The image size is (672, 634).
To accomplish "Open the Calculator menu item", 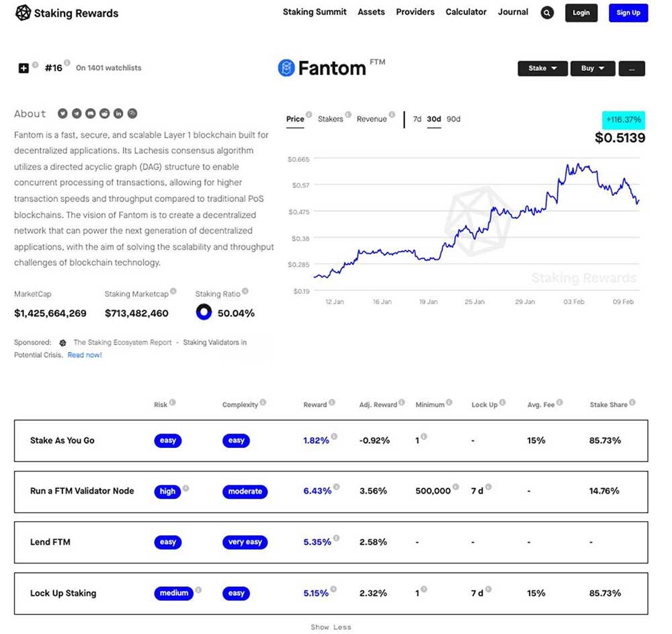I will click(466, 12).
